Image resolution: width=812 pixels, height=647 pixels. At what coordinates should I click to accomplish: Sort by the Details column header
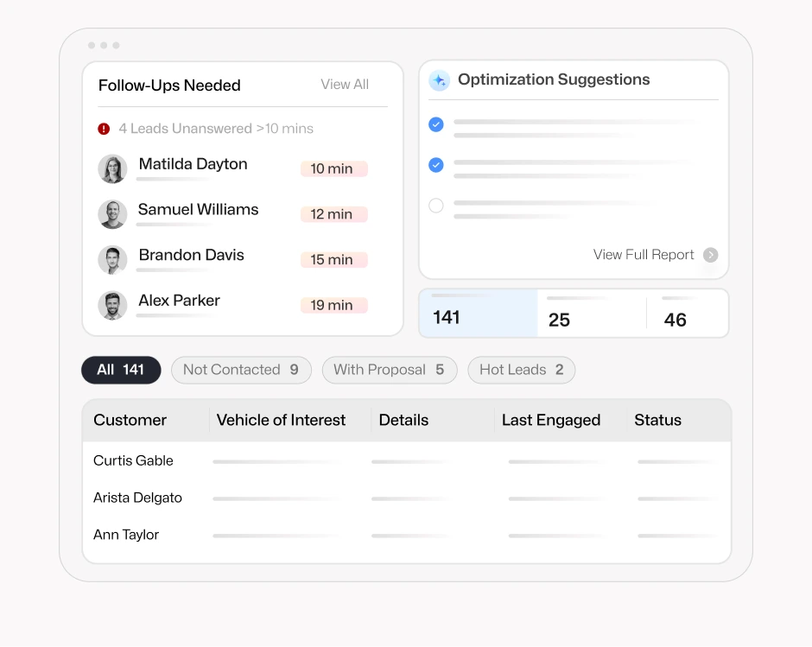[x=404, y=420]
